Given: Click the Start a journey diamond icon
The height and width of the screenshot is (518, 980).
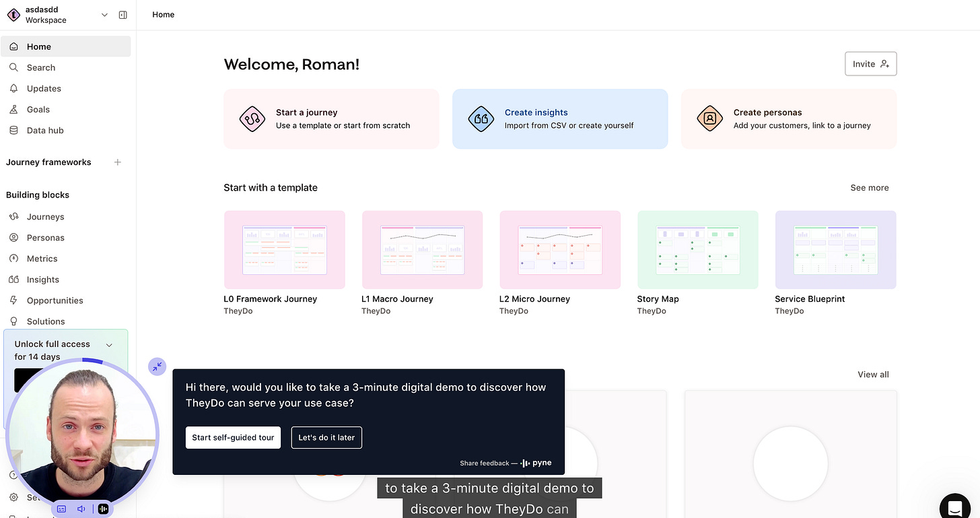Looking at the screenshot, I should (252, 119).
